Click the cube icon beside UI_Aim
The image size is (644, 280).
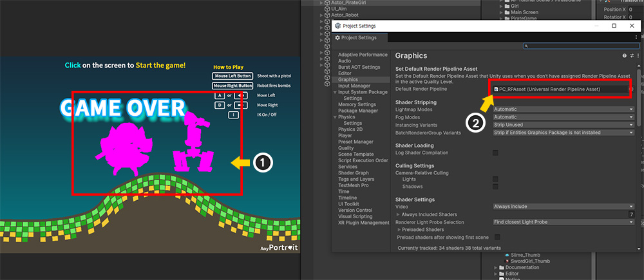point(327,8)
